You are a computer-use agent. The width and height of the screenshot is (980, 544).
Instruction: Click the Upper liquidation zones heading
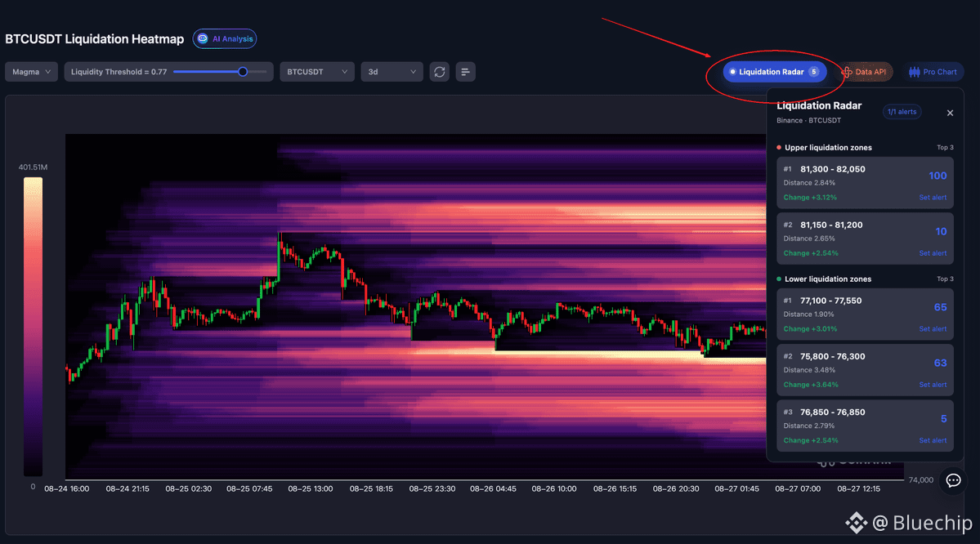point(828,148)
